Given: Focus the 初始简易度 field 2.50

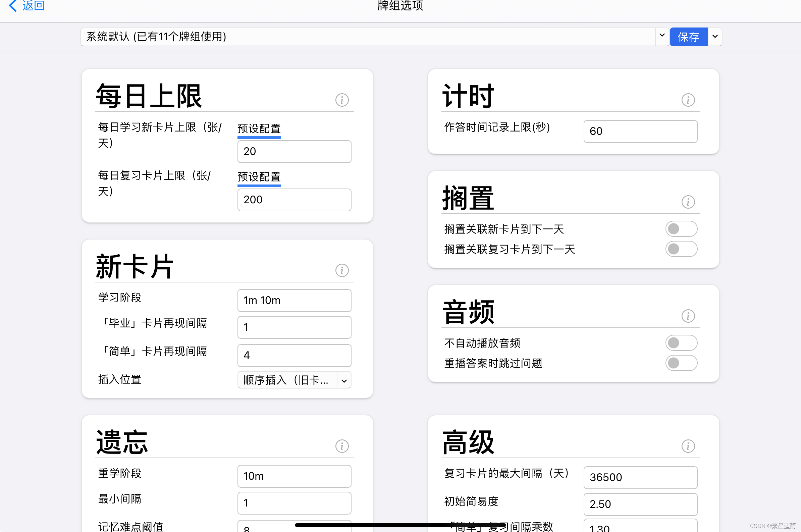Looking at the screenshot, I should point(640,504).
